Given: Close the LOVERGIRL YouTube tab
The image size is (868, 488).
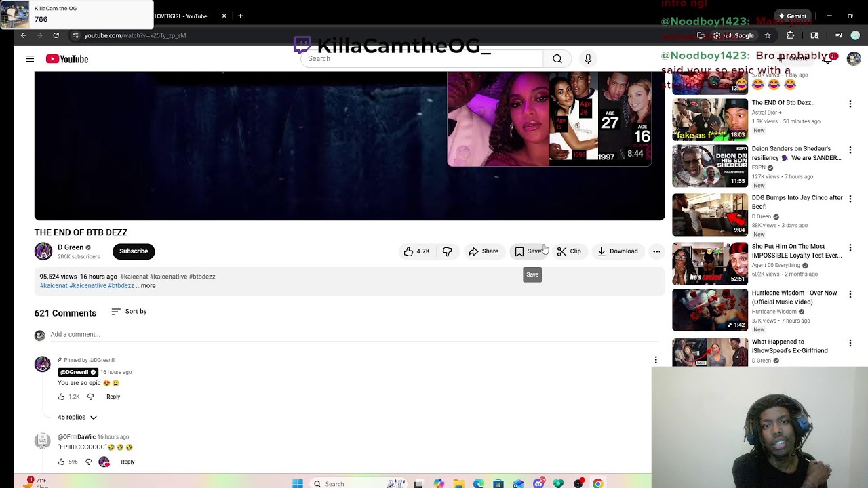Looking at the screenshot, I should [224, 16].
